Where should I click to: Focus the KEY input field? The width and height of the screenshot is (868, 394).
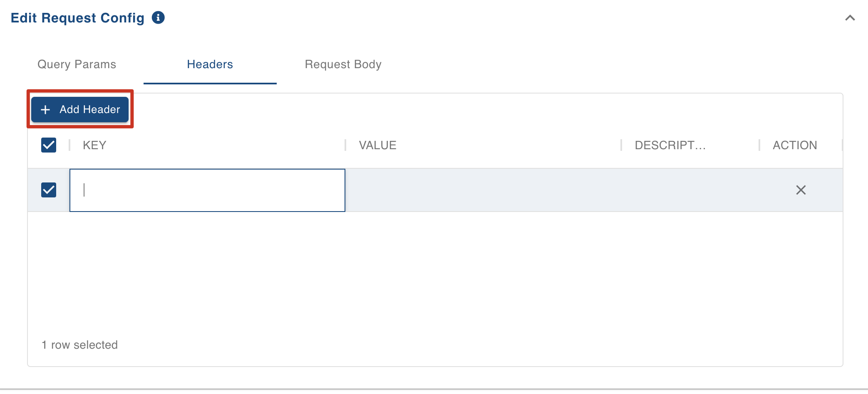pyautogui.click(x=207, y=190)
